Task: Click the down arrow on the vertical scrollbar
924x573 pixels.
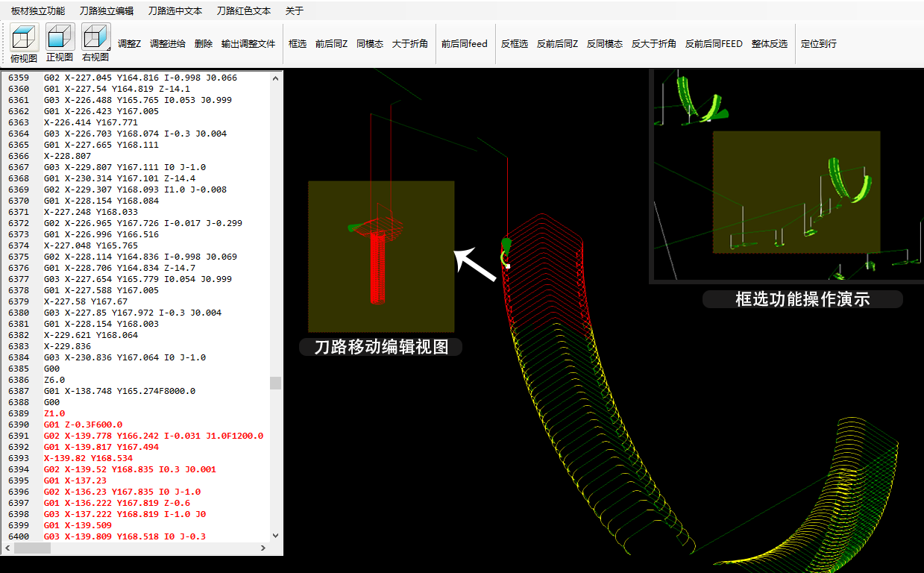Action: click(275, 536)
